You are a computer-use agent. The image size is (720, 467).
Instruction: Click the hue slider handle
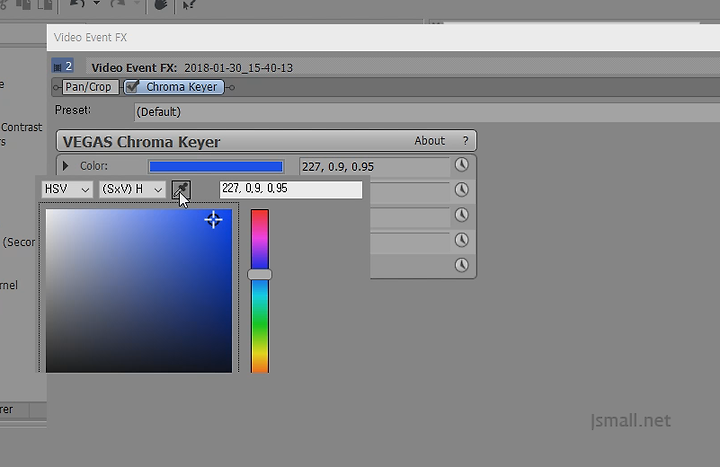(259, 275)
